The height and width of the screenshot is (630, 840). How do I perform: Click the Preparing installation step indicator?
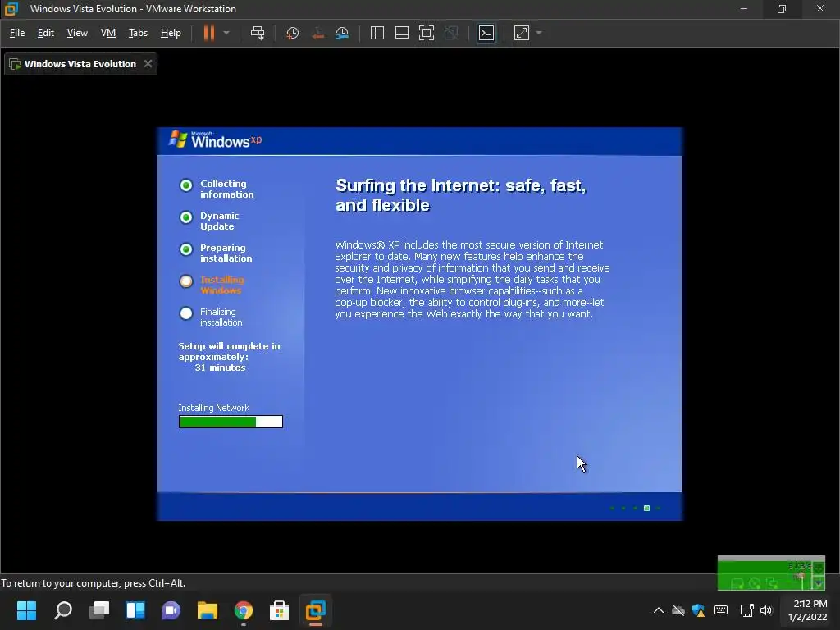pyautogui.click(x=186, y=249)
